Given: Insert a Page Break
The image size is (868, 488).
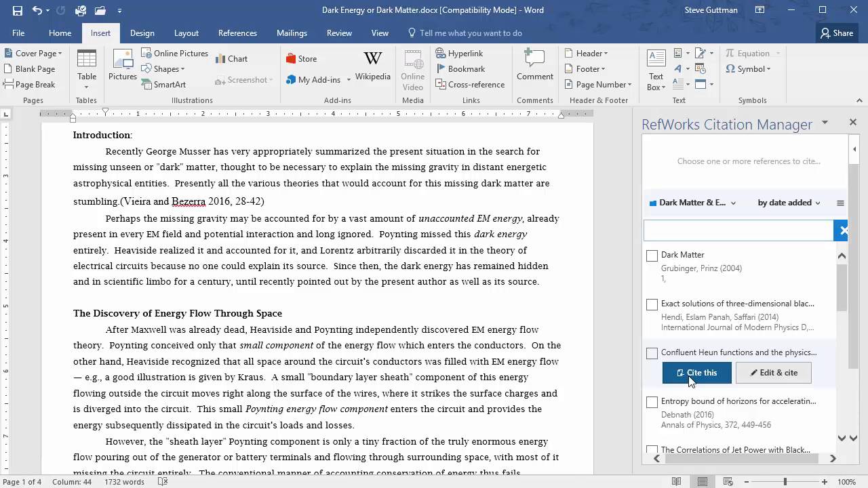Looking at the screenshot, I should 29,84.
